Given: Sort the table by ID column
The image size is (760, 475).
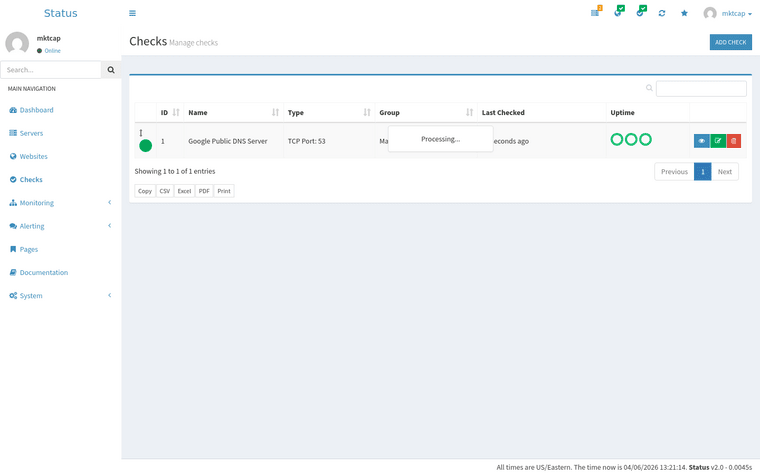Looking at the screenshot, I should pos(170,112).
